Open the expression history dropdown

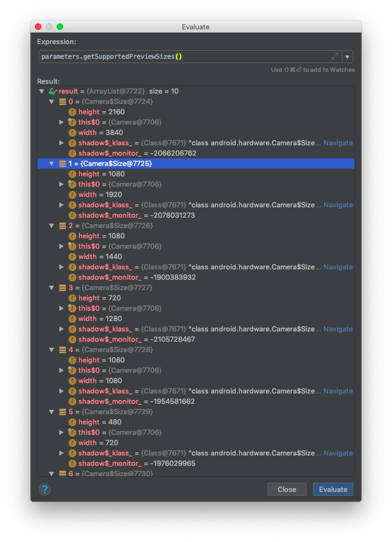[347, 56]
